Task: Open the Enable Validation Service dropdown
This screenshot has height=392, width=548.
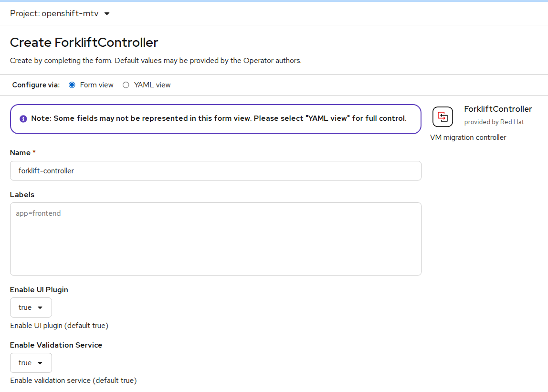Action: pyautogui.click(x=31, y=363)
